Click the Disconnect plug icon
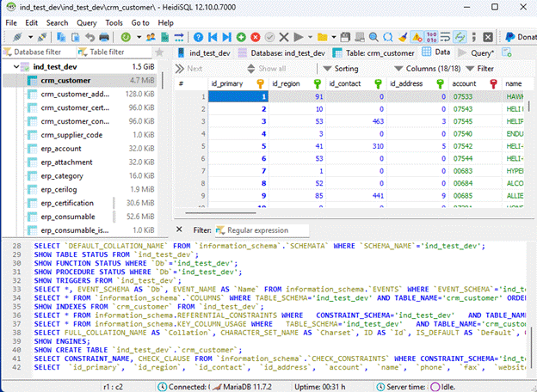 point(42,37)
